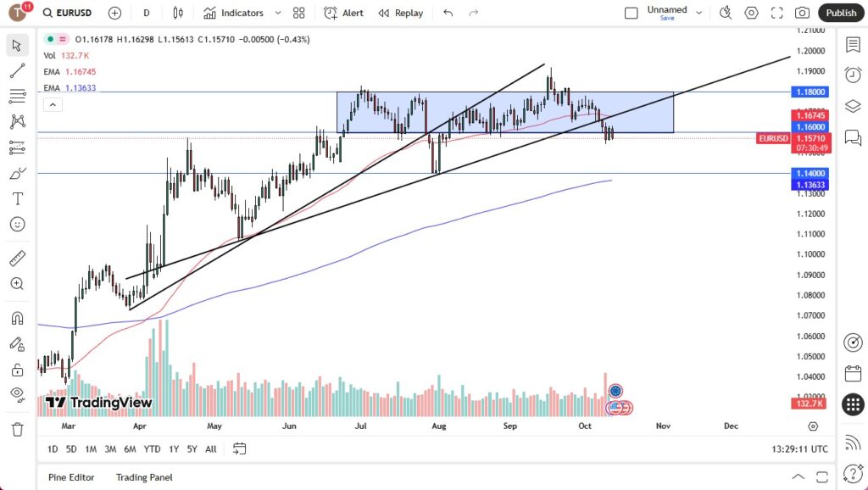Enter fullscreen chart mode

(776, 13)
